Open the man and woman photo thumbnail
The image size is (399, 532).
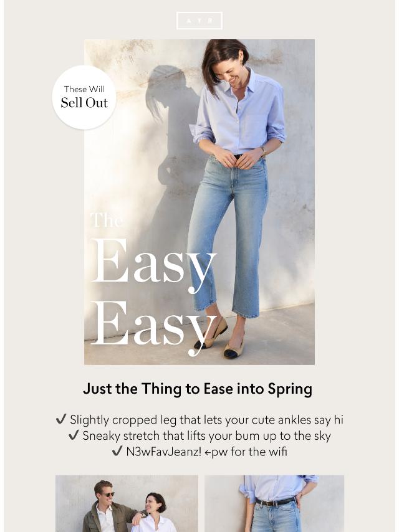click(127, 503)
